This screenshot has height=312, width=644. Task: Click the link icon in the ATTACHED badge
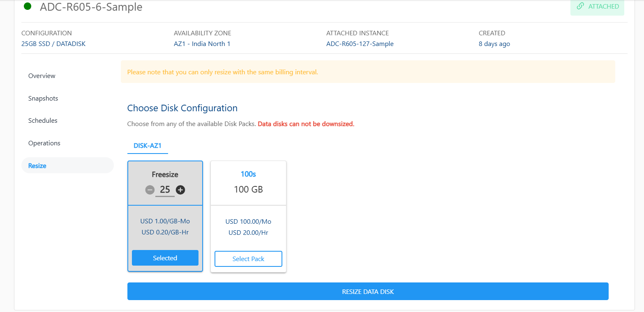coord(580,6)
